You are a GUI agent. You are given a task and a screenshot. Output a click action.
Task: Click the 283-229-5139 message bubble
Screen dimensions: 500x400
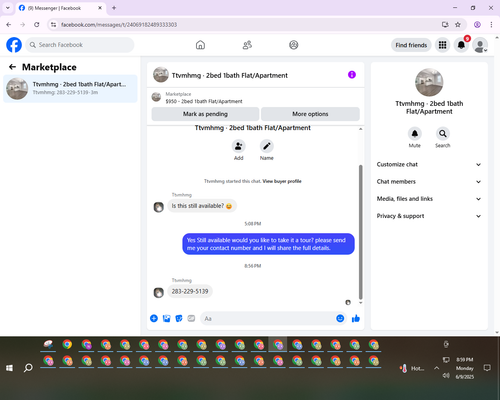(x=190, y=291)
